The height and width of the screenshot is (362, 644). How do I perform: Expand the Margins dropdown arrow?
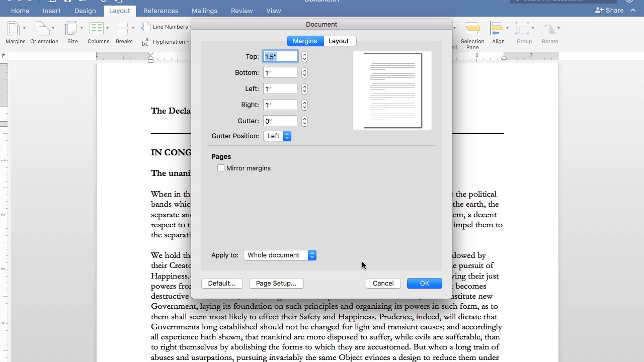(23, 28)
